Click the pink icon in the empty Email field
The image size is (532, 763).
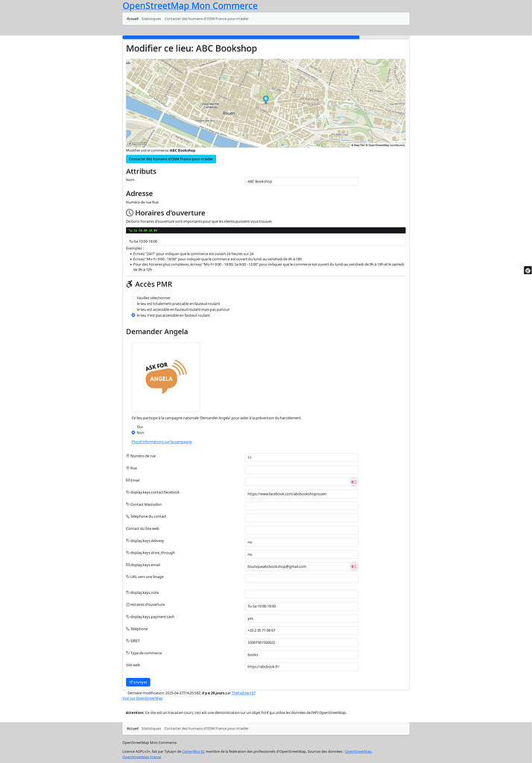[x=354, y=482]
